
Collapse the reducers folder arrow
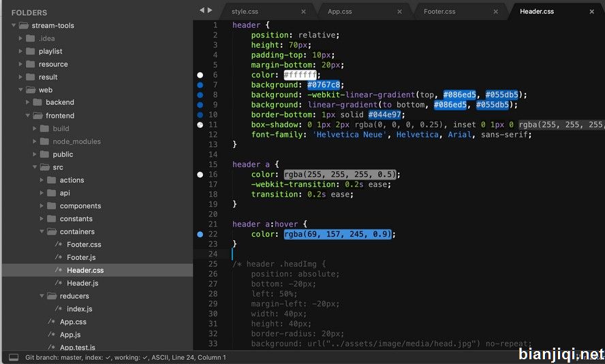42,296
